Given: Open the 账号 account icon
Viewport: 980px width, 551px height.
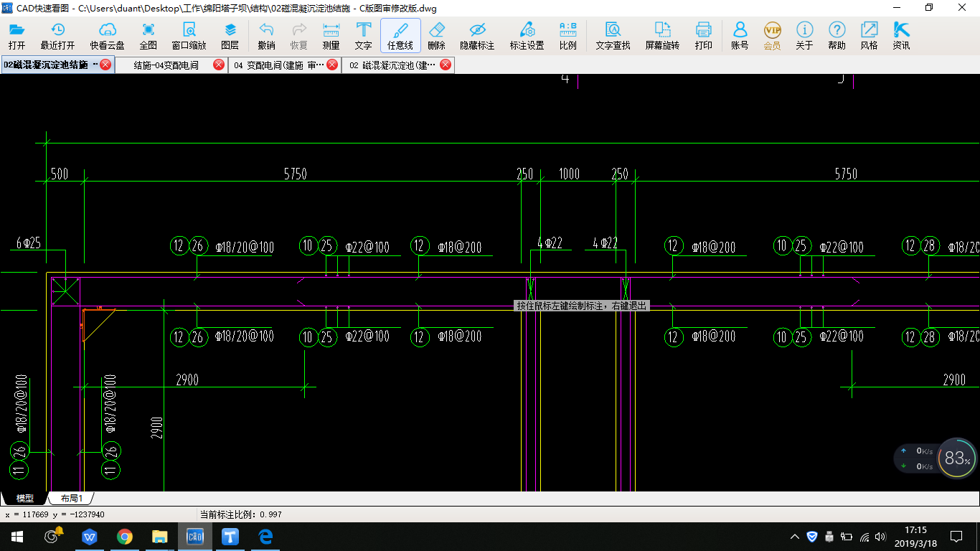Looking at the screenshot, I should 740,35.
